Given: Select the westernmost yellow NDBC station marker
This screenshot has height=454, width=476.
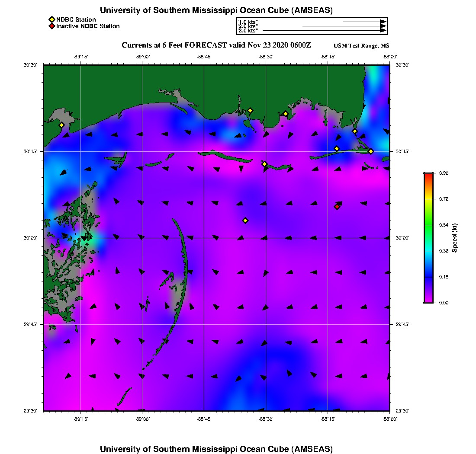Looking at the screenshot, I should coord(61,125).
